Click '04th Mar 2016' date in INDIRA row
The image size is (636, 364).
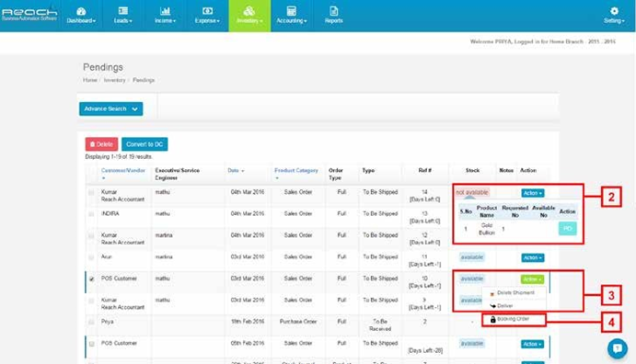248,214
